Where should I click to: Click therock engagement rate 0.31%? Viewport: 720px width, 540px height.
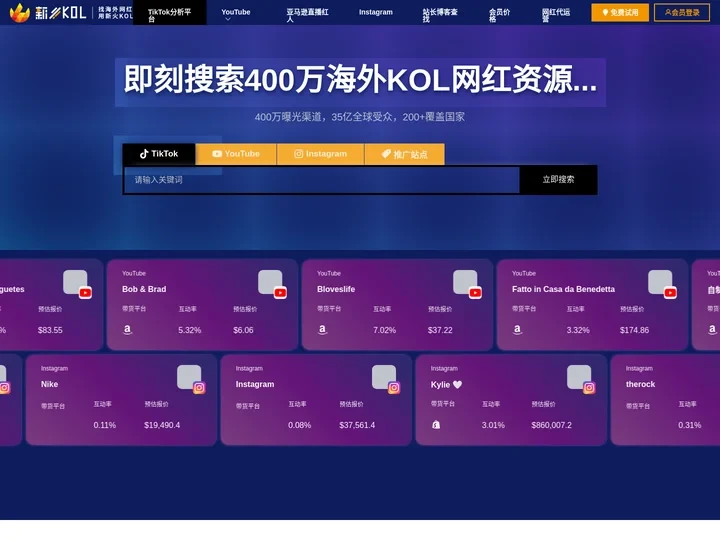[690, 425]
